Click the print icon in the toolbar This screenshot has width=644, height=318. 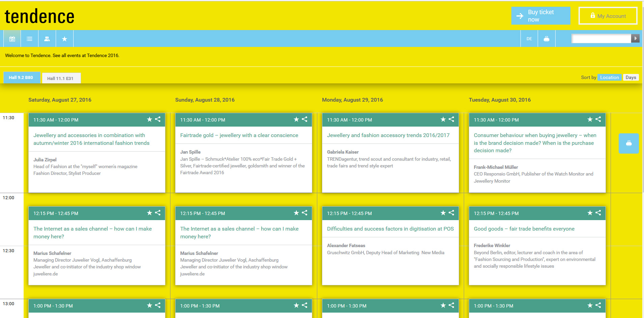pyautogui.click(x=546, y=39)
